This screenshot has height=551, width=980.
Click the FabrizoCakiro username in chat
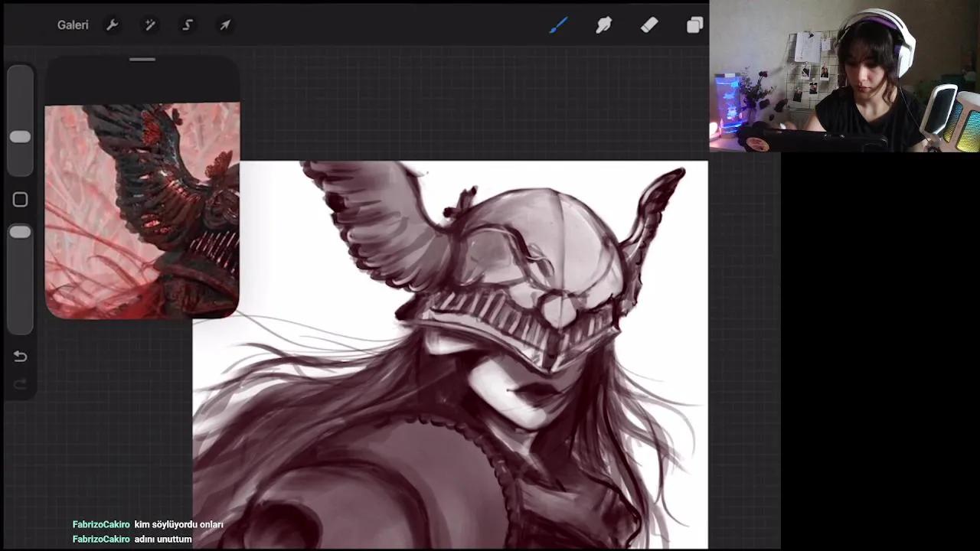pos(100,524)
